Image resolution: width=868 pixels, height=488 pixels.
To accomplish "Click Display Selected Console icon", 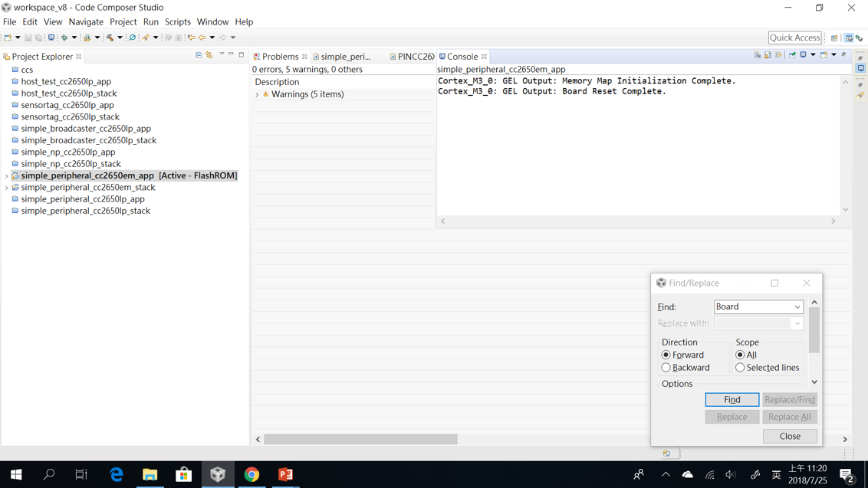I will 804,54.
